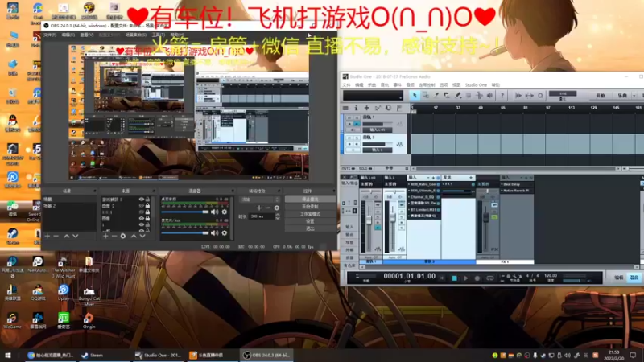Toggle Loop button in Studio One transport
Screen dimensions: 644x362
[489, 278]
